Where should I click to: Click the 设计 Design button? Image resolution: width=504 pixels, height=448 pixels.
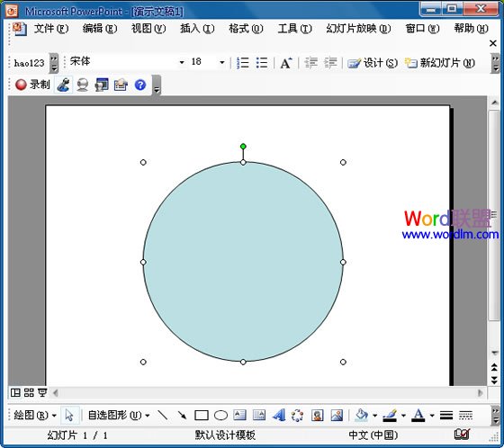click(x=373, y=63)
